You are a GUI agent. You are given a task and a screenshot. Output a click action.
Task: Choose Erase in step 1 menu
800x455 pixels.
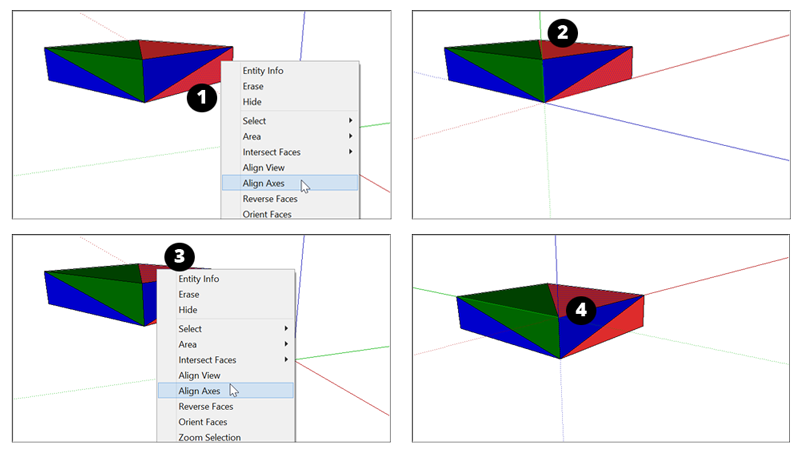[254, 86]
